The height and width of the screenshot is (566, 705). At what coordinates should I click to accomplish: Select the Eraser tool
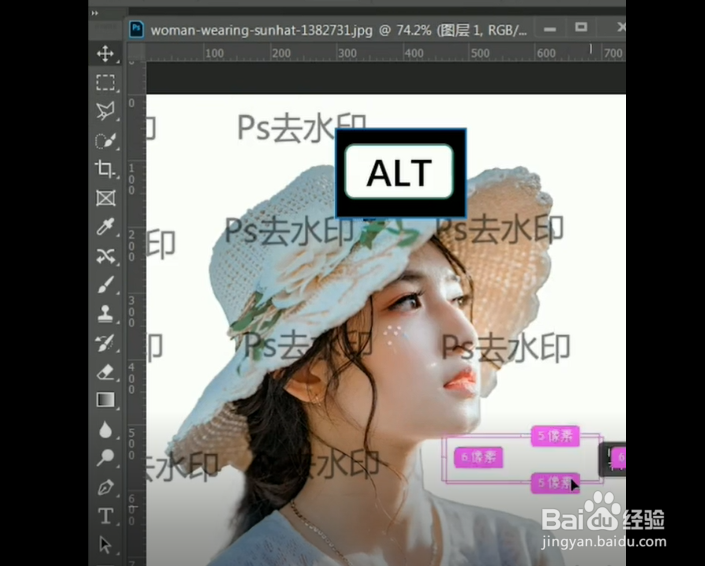click(105, 372)
